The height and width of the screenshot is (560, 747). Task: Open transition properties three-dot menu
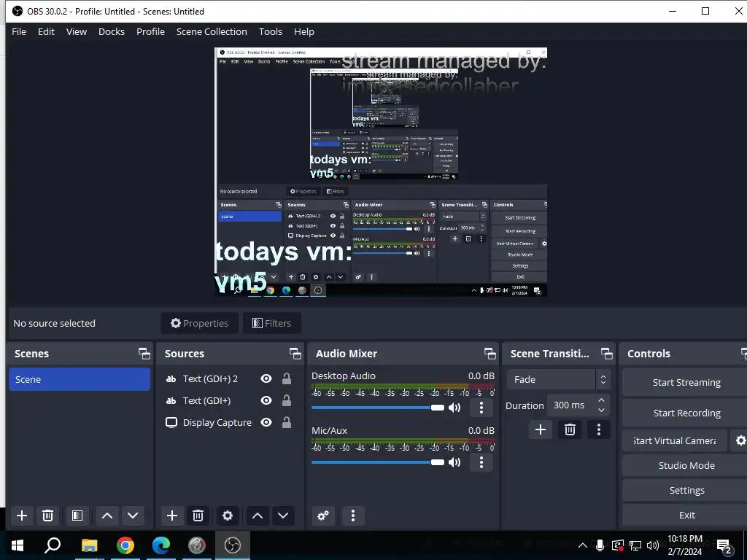coord(599,430)
